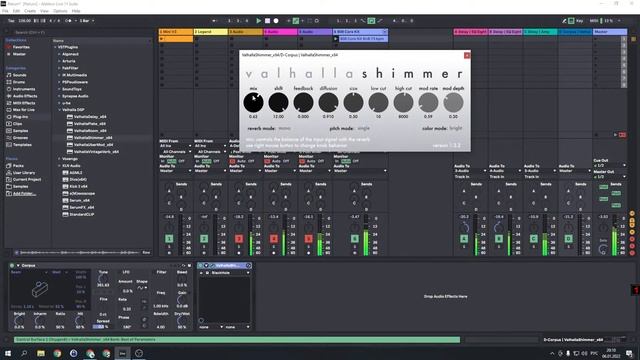Open the File menu
The image size is (640, 360).
point(5,11)
